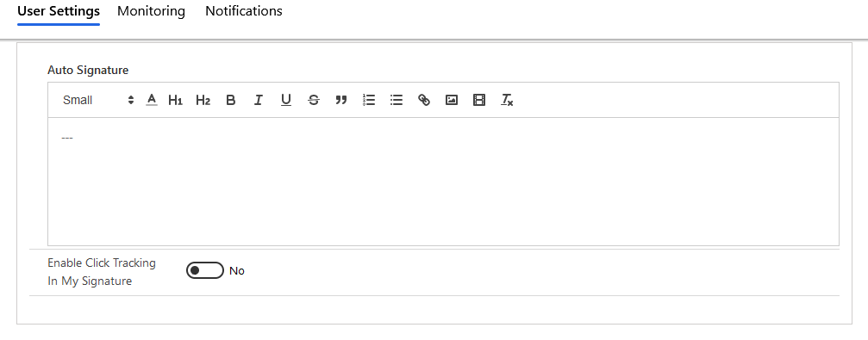Apply Heading 1 formatting in signature toolbar
The width and height of the screenshot is (868, 340).
(176, 100)
